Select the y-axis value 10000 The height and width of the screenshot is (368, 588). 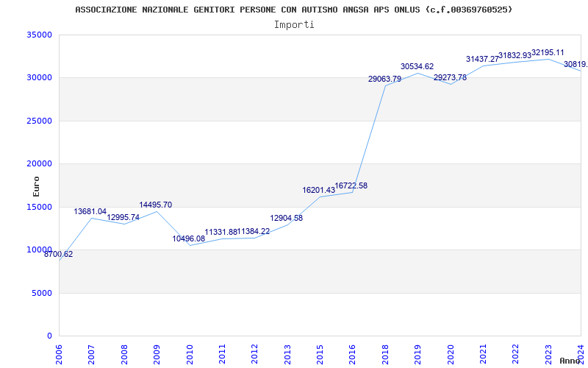[39, 250]
